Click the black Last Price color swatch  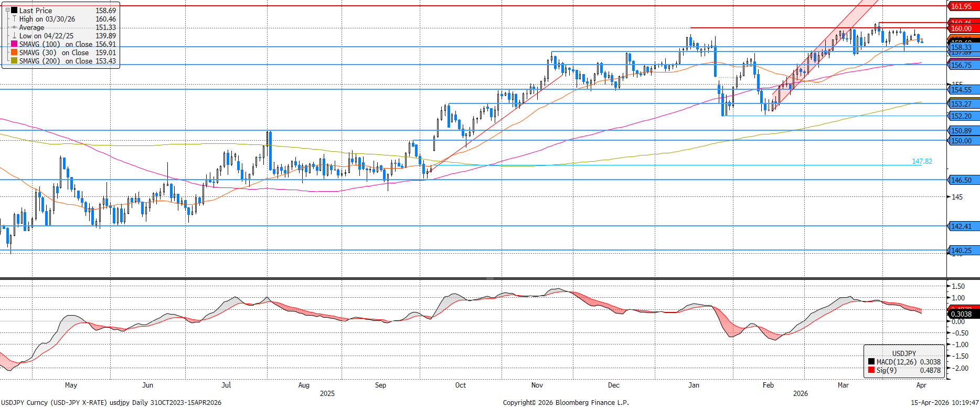point(15,11)
